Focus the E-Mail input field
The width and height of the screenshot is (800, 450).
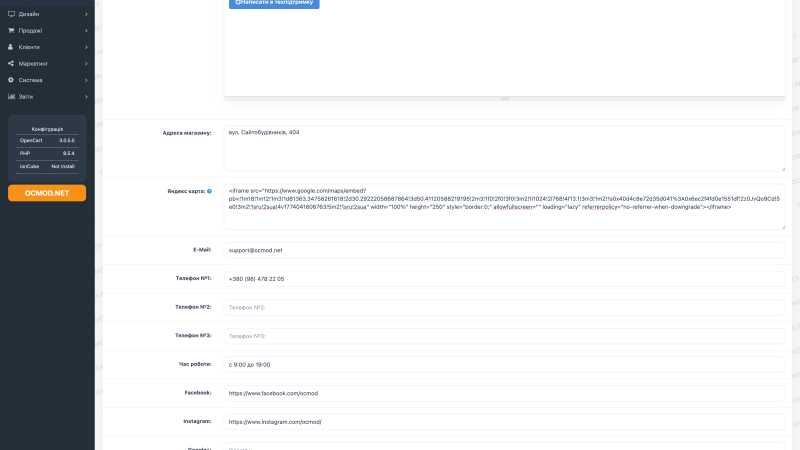[505, 251]
